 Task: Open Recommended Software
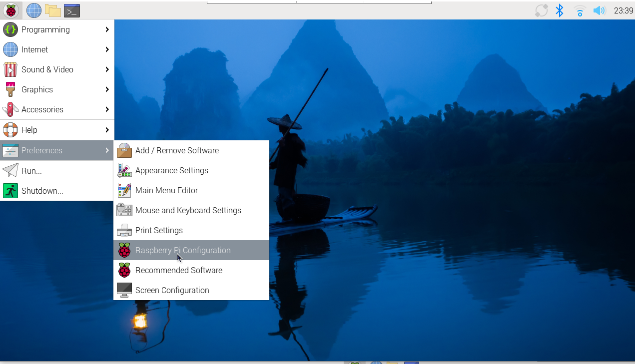click(191, 270)
